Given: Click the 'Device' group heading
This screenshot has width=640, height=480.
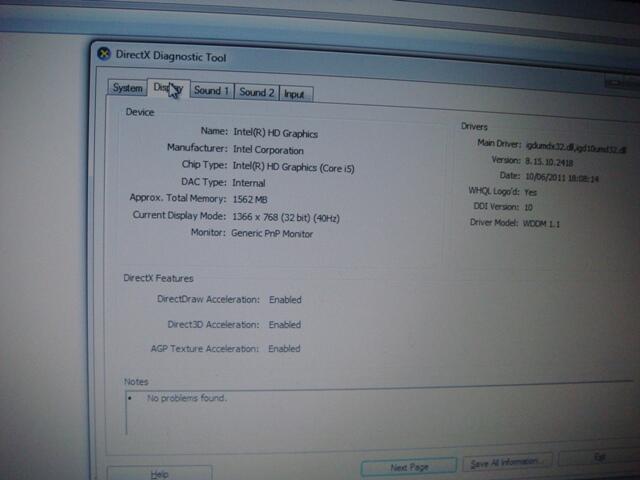Looking at the screenshot, I should 140,112.
